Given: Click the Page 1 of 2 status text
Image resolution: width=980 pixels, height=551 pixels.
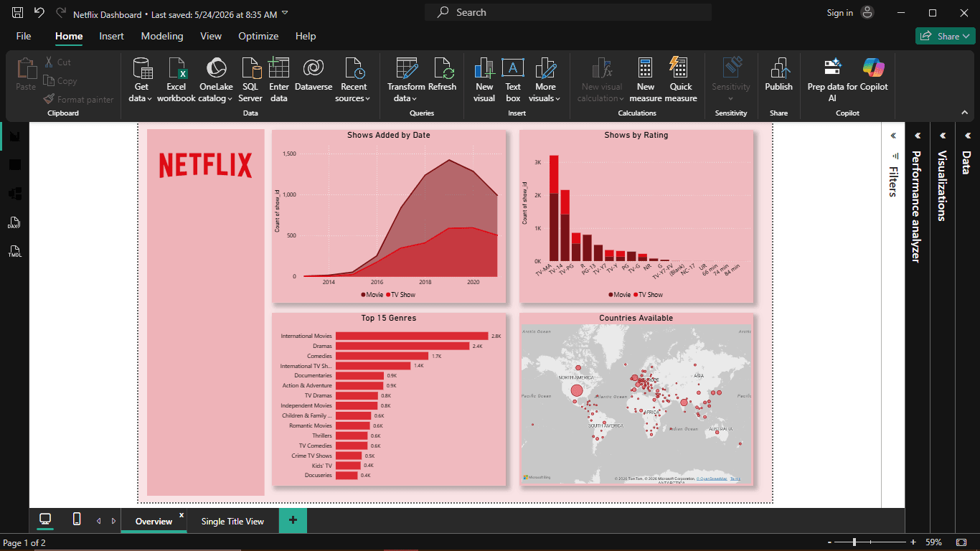Looking at the screenshot, I should [24, 542].
